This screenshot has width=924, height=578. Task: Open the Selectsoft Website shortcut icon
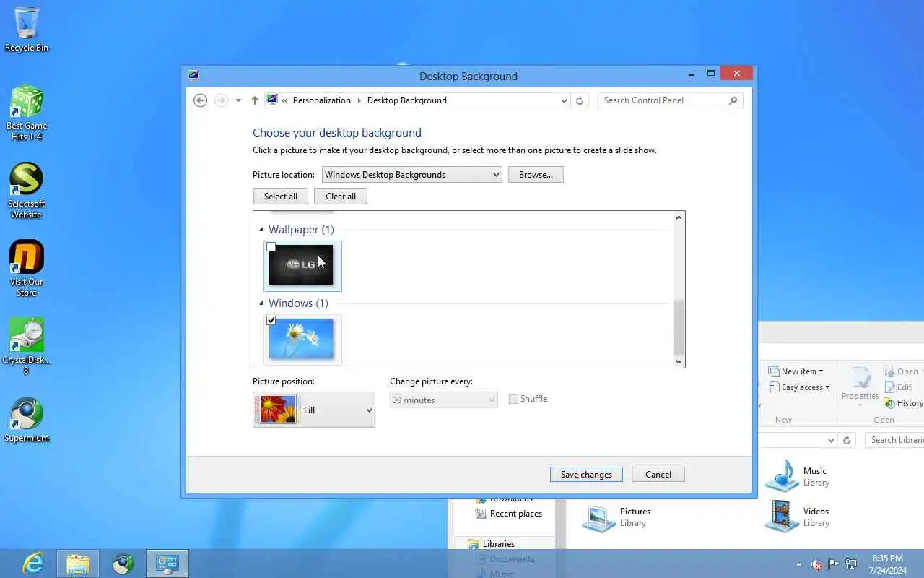point(27,190)
